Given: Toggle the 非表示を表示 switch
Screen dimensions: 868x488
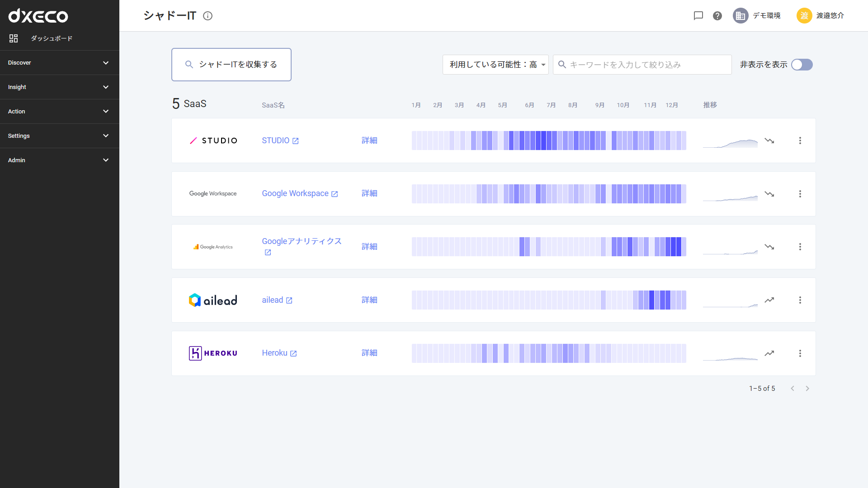Looking at the screenshot, I should [x=802, y=65].
